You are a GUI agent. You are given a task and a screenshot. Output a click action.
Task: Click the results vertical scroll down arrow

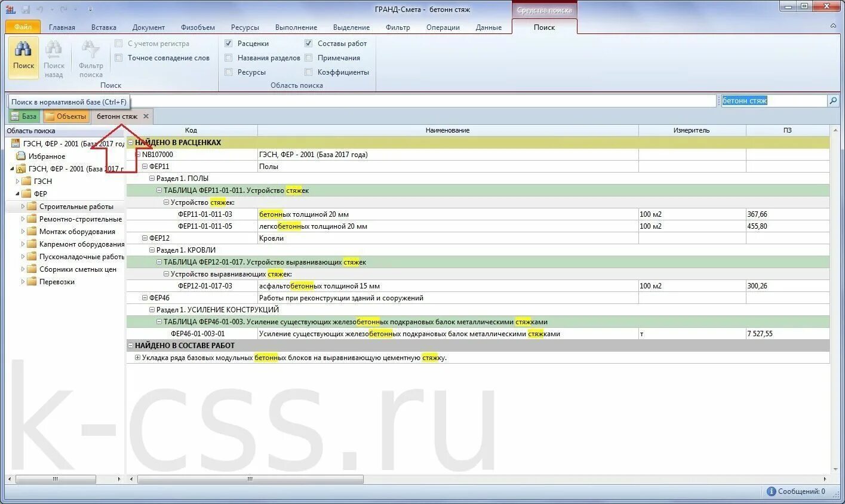tap(835, 469)
